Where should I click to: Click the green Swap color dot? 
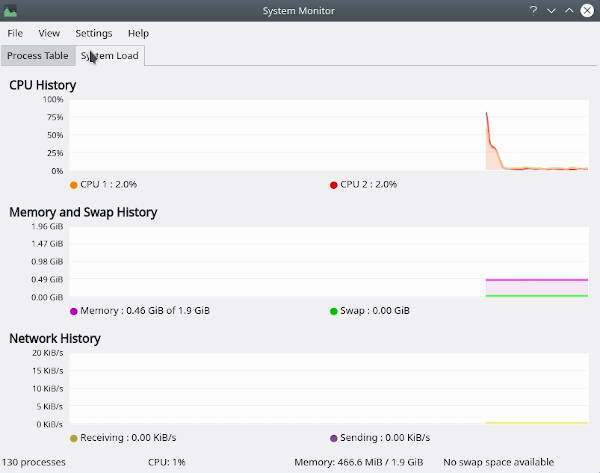(x=334, y=311)
